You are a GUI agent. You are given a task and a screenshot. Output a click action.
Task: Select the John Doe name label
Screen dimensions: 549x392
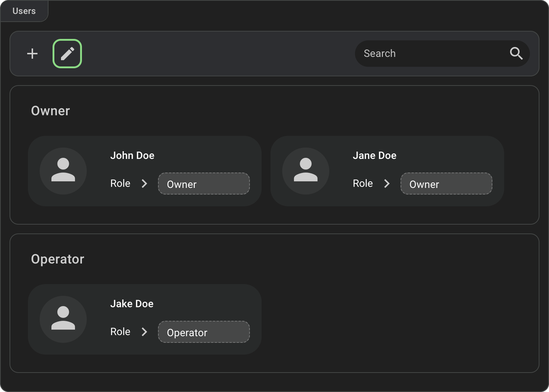(132, 156)
